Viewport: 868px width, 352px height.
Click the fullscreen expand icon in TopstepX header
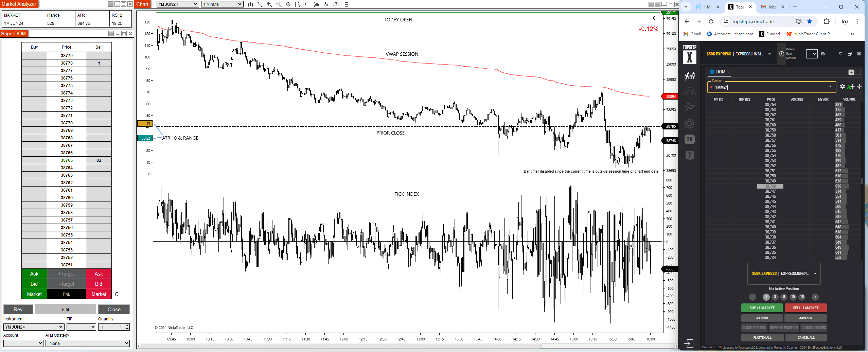859,54
